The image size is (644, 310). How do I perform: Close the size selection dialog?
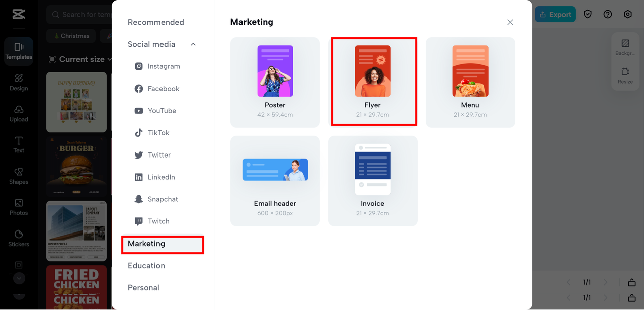[x=510, y=22]
